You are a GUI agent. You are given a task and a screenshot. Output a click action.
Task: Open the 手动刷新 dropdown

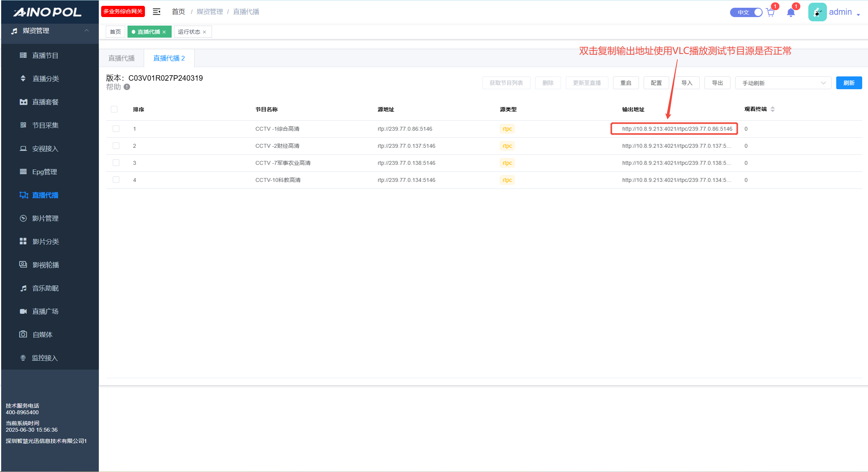[x=783, y=83]
